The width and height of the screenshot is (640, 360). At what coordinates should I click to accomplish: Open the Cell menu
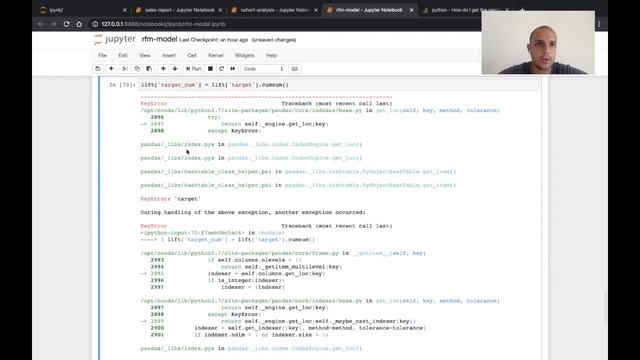point(192,56)
